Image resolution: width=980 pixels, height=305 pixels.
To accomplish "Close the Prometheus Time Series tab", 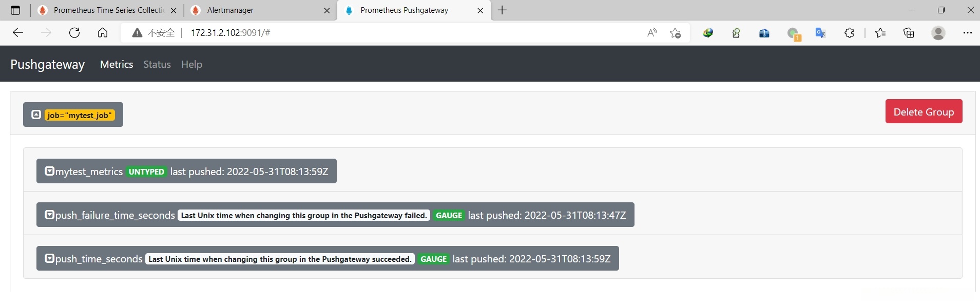I will (x=174, y=10).
